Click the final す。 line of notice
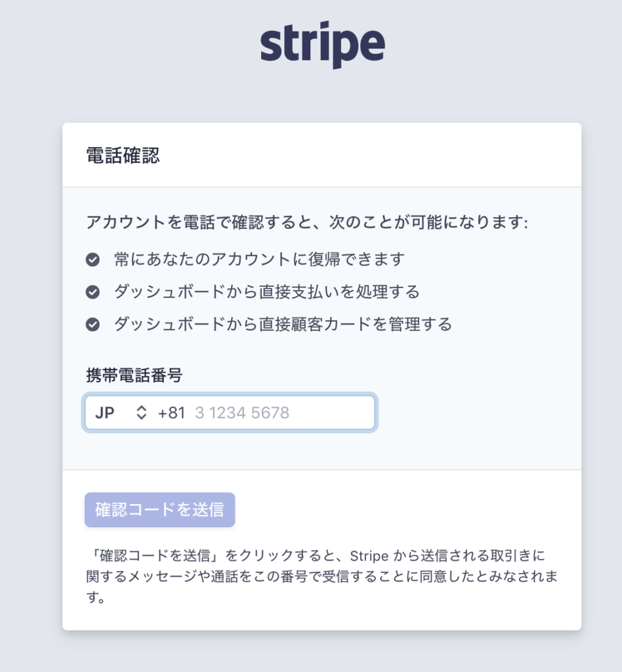Screen dimensions: 622x672 [x=96, y=597]
